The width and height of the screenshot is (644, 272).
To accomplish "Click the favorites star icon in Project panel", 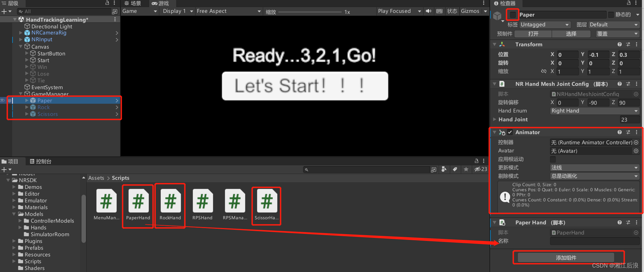I will [x=466, y=169].
